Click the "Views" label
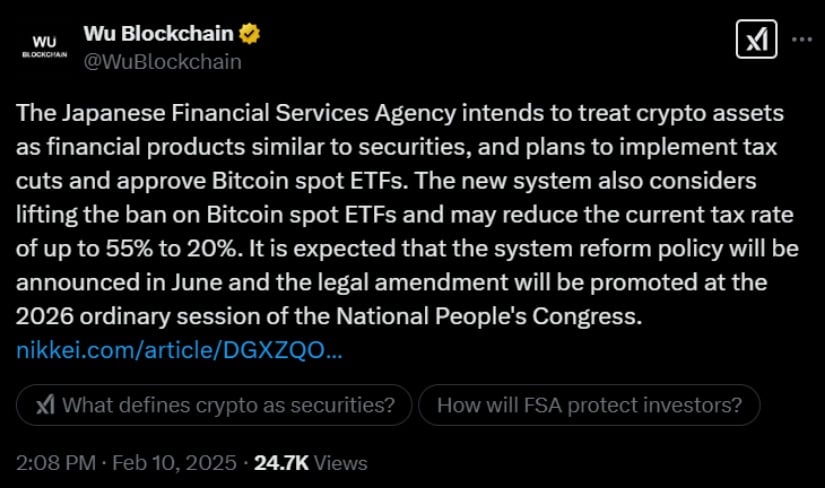 point(341,463)
